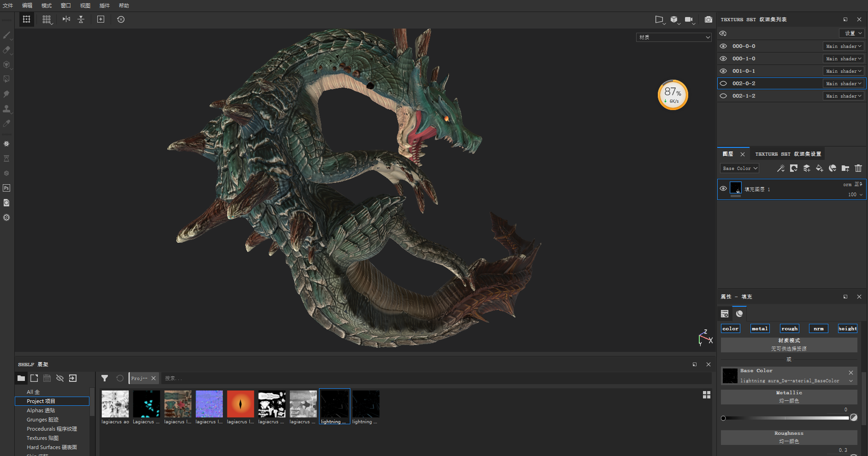Screen dimensions: 868x456
Task: Remove the Base Color texture with X
Action: pos(851,372)
